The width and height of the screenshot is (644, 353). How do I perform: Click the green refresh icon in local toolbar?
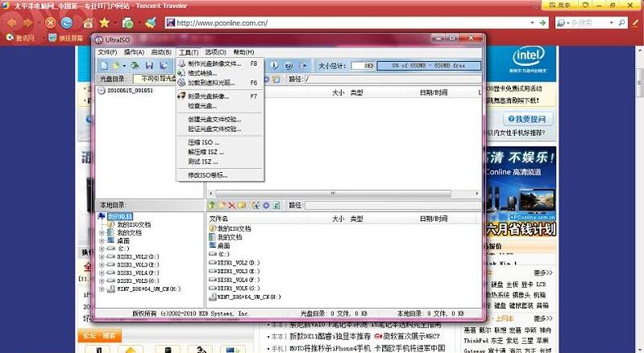pos(277,205)
